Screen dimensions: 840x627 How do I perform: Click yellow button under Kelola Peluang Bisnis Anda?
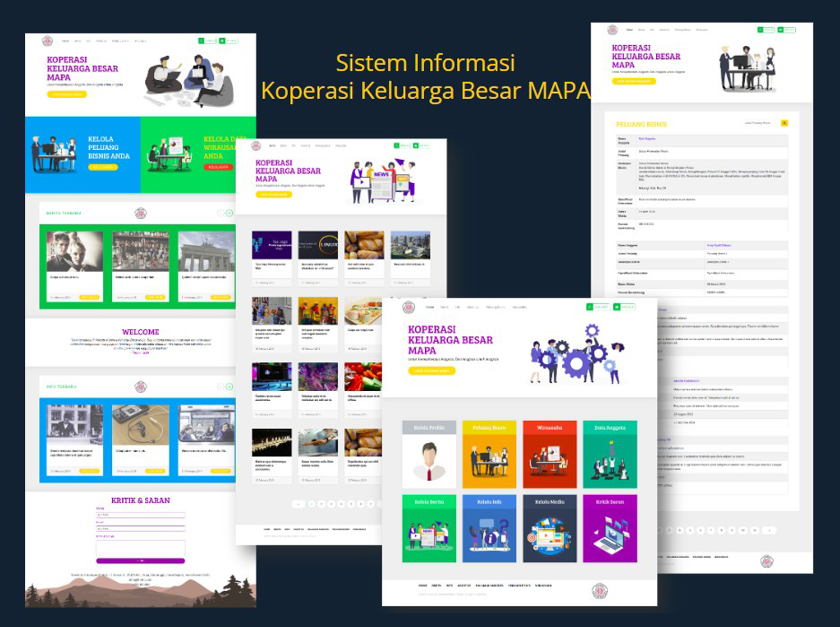click(103, 167)
